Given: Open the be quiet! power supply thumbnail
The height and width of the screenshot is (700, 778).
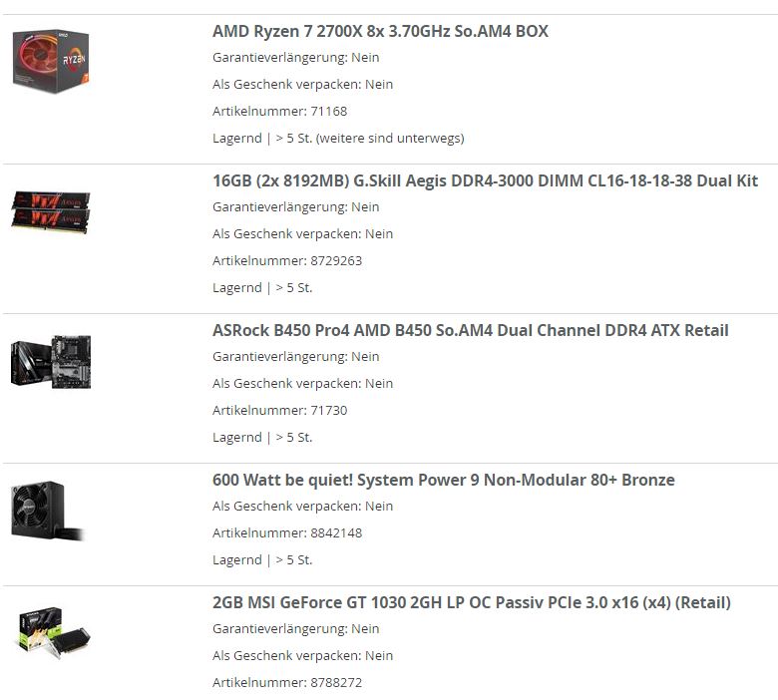Looking at the screenshot, I should 48,511.
